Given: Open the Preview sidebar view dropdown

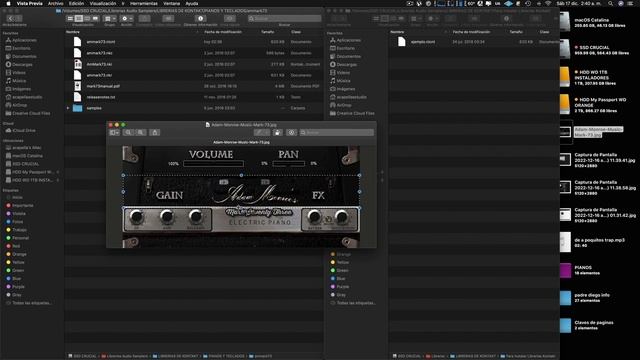Looking at the screenshot, I should (x=114, y=133).
